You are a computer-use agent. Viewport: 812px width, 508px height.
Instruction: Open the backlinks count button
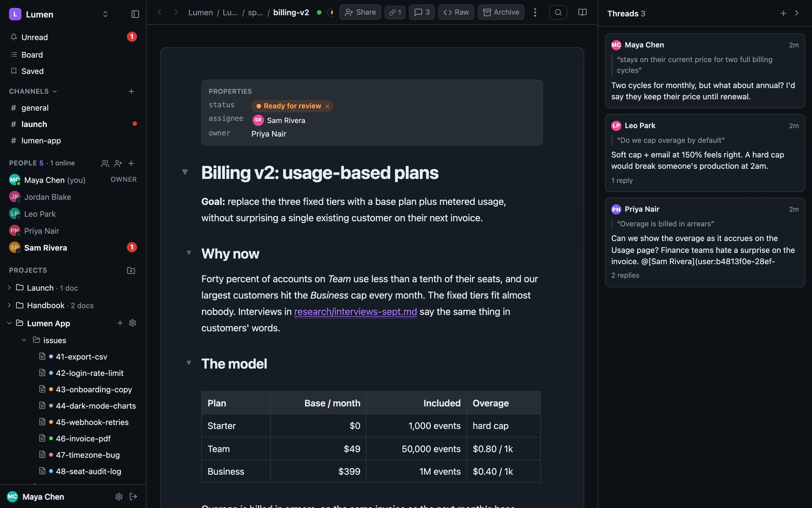(x=395, y=12)
